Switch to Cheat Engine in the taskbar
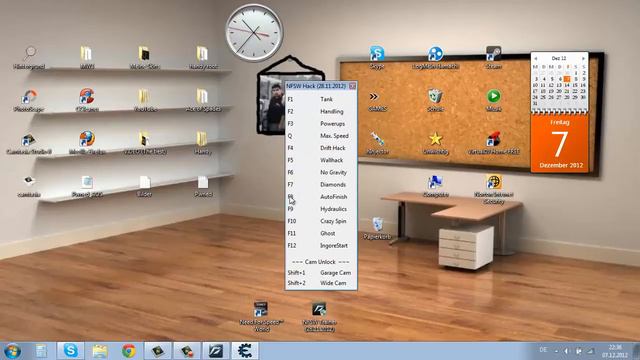This screenshot has height=360, width=640. (245, 351)
